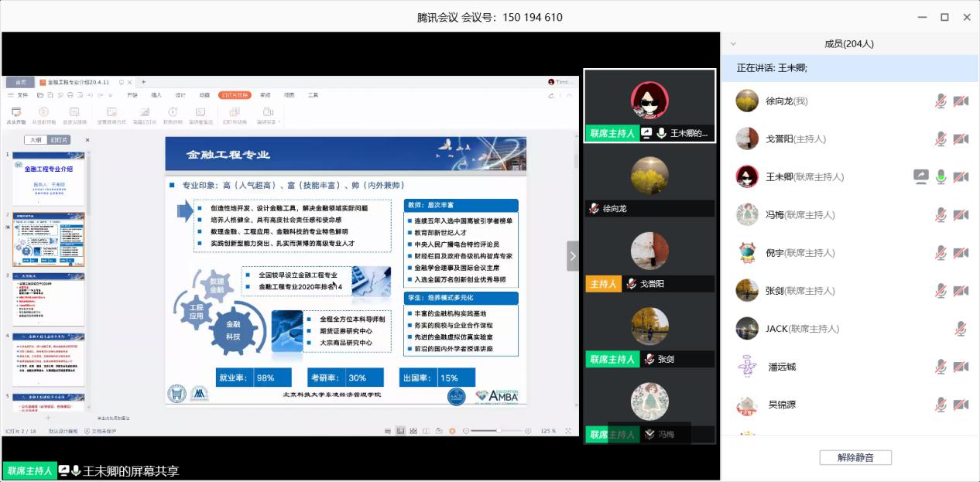Click the screen share icon beside 王未卿
980x482 pixels.
click(920, 176)
